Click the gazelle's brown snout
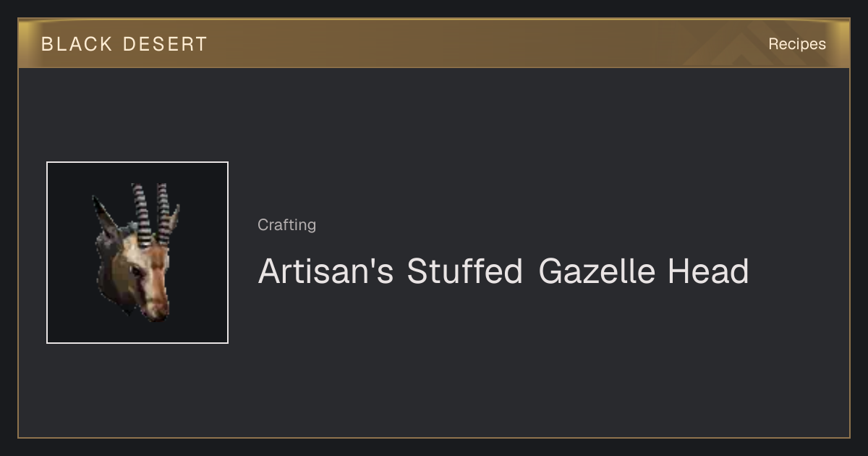 pos(155,303)
